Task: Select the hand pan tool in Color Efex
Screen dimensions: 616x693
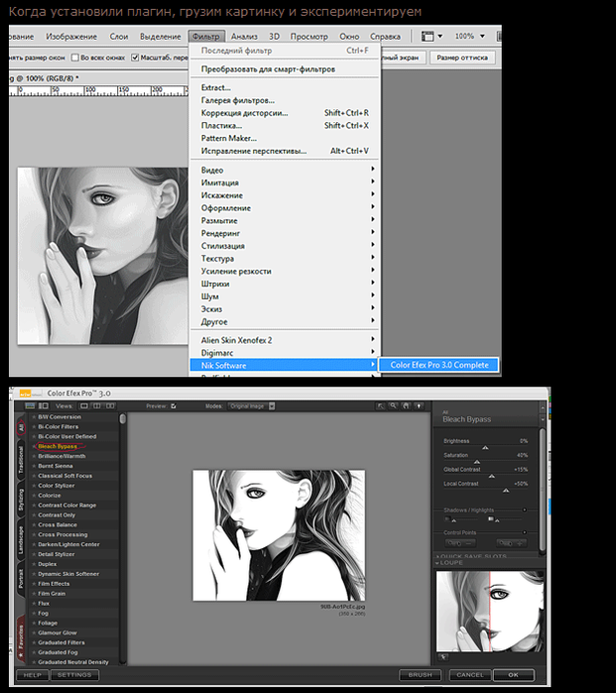Action: click(406, 405)
